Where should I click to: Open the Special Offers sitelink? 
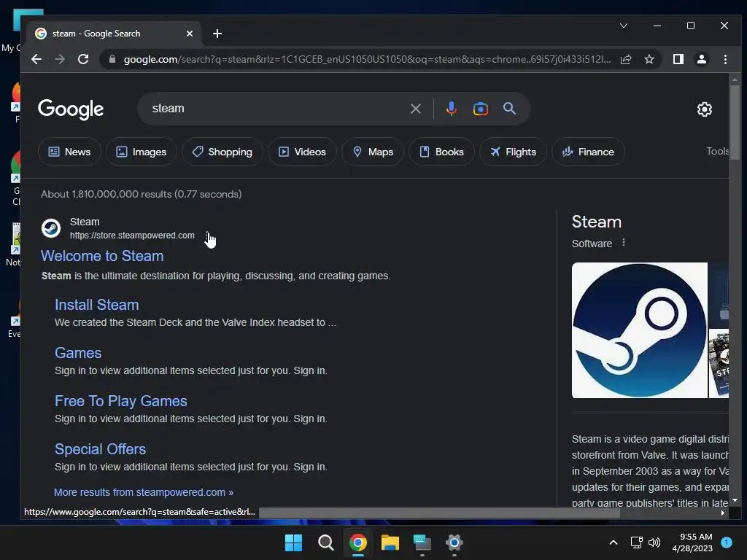click(100, 449)
